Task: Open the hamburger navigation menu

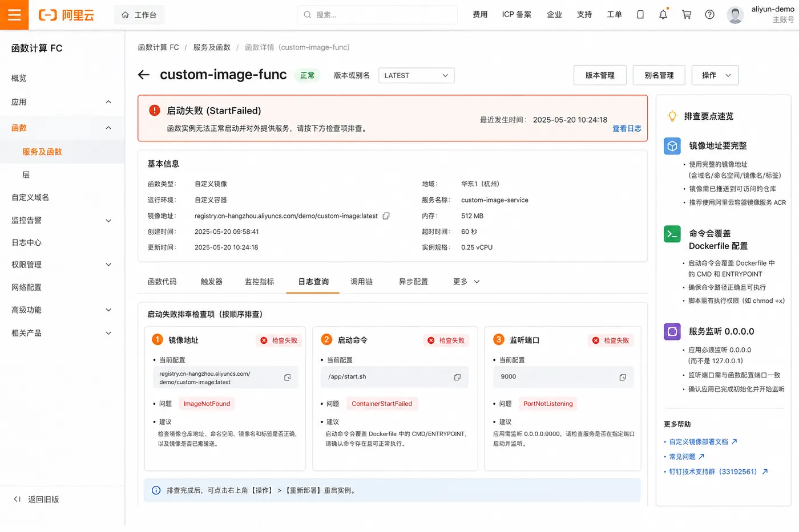Action: [14, 15]
